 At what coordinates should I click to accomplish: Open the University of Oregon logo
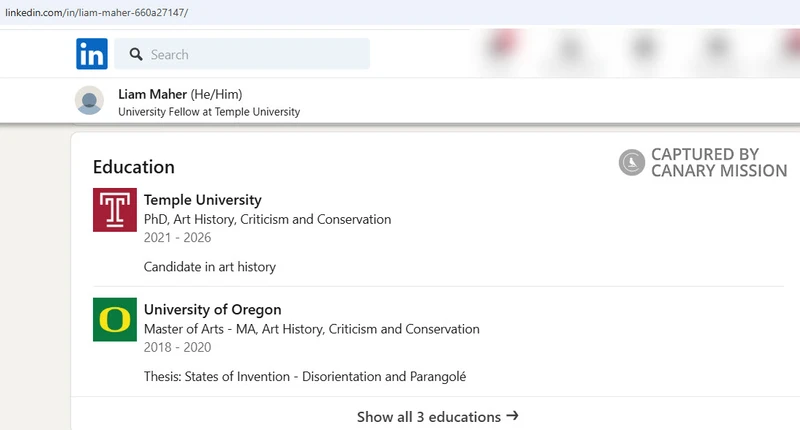pyautogui.click(x=115, y=319)
